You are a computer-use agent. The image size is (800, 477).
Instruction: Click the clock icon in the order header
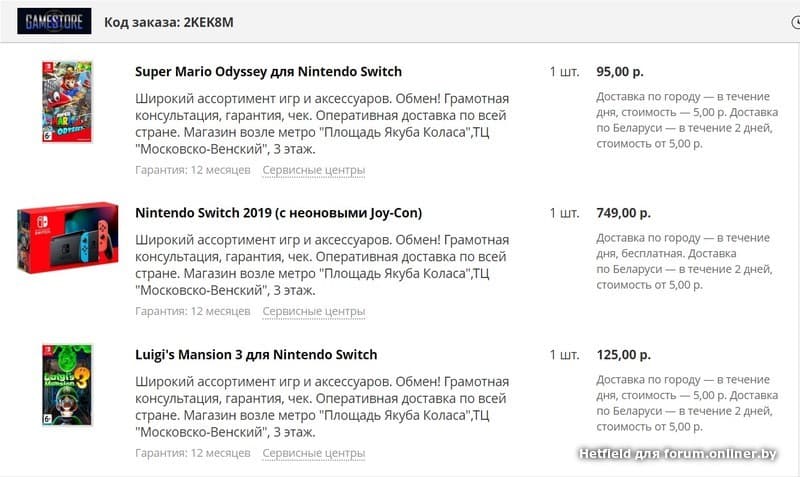pos(795,21)
